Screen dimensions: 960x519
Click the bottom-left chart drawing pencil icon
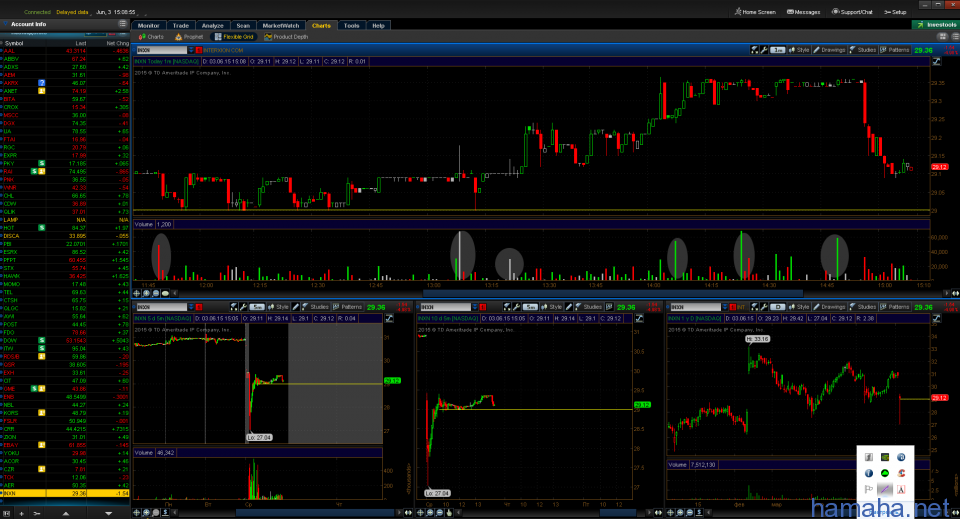[296, 307]
